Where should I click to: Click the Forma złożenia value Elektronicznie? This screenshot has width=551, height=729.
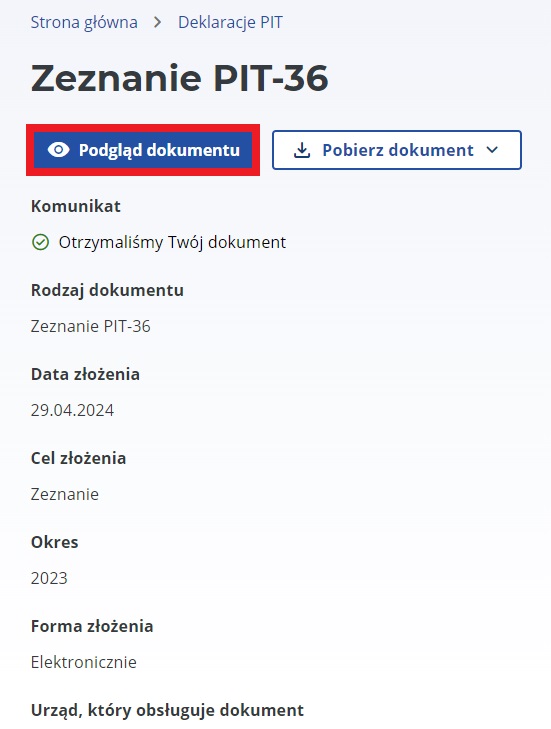[x=84, y=662]
